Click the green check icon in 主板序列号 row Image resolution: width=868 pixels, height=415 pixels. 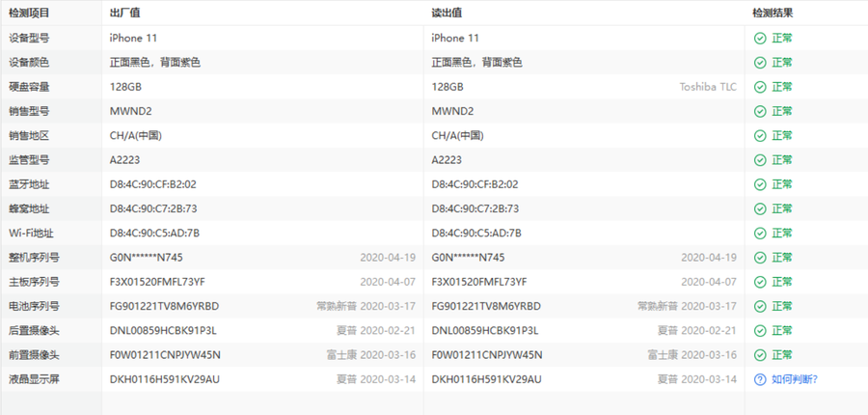(x=760, y=282)
